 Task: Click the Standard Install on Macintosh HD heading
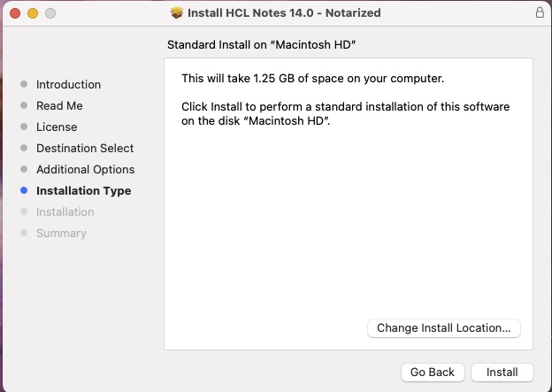pos(267,44)
